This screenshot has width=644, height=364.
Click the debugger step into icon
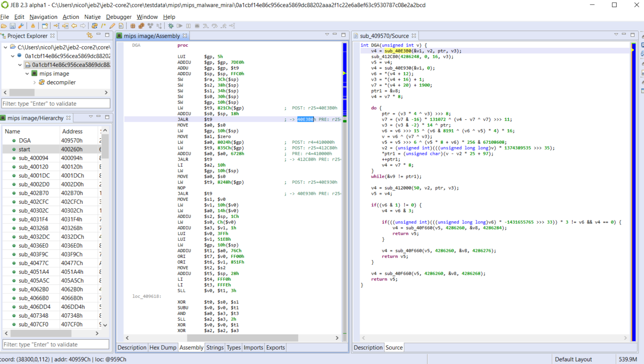click(x=206, y=26)
